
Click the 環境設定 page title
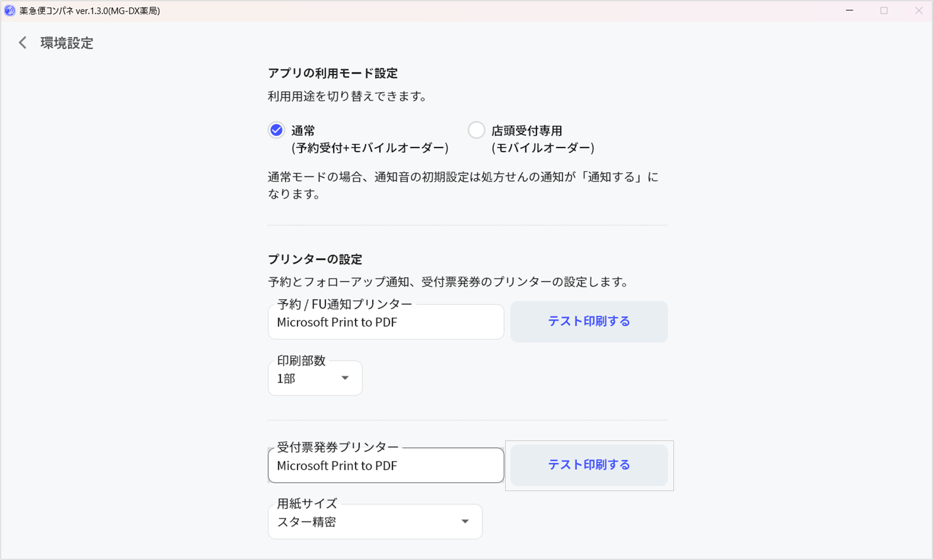pos(67,43)
